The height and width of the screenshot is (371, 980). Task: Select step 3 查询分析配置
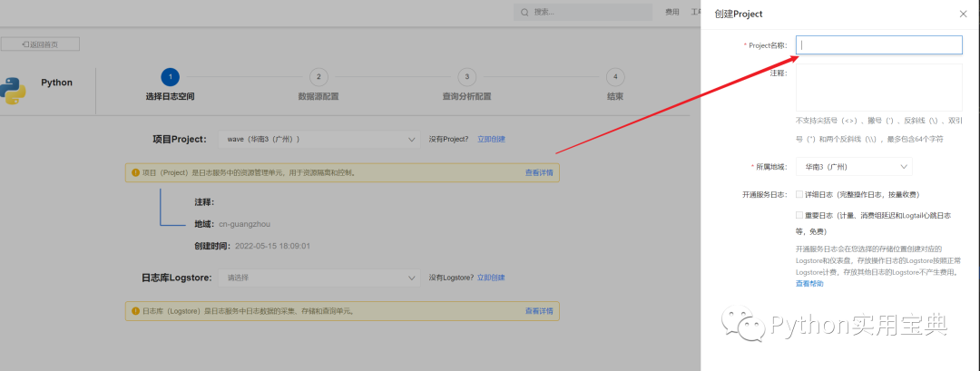[466, 77]
